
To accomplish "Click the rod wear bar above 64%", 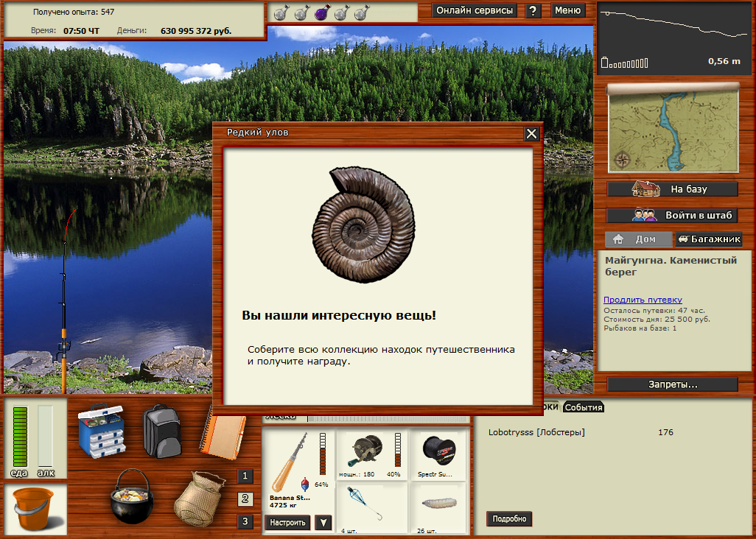I will [323, 454].
